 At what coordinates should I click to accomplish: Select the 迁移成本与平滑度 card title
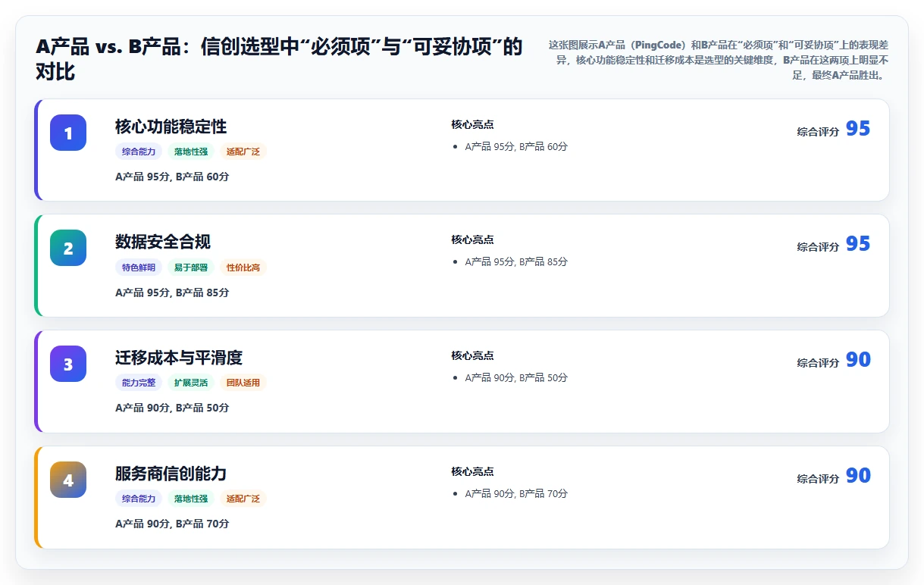coord(179,358)
